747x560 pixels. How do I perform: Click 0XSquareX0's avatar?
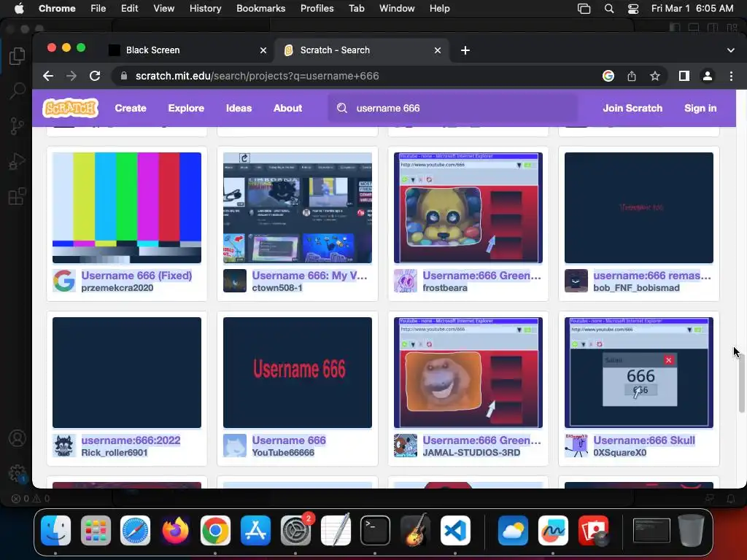coord(576,446)
